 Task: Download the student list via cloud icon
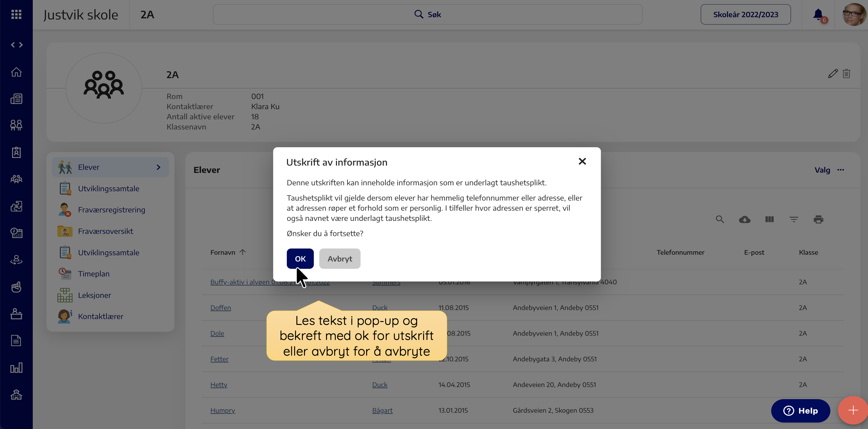pyautogui.click(x=745, y=219)
